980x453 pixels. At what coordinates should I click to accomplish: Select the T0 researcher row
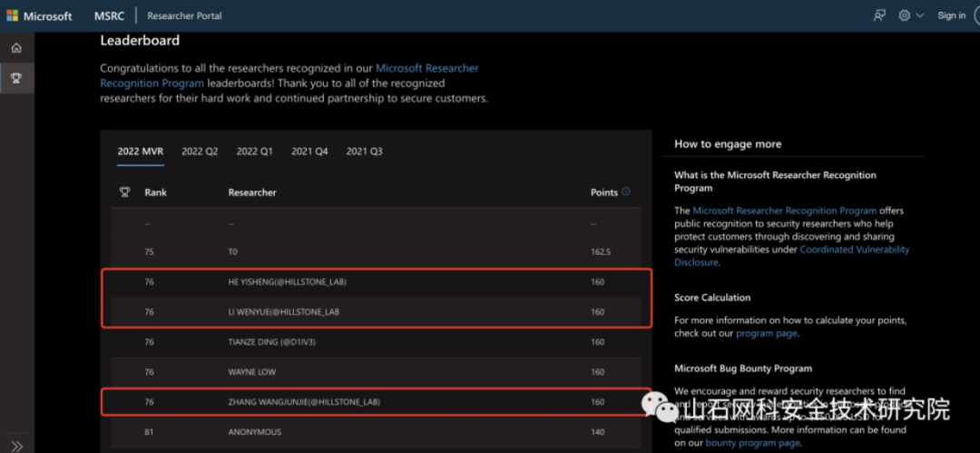[x=377, y=251]
